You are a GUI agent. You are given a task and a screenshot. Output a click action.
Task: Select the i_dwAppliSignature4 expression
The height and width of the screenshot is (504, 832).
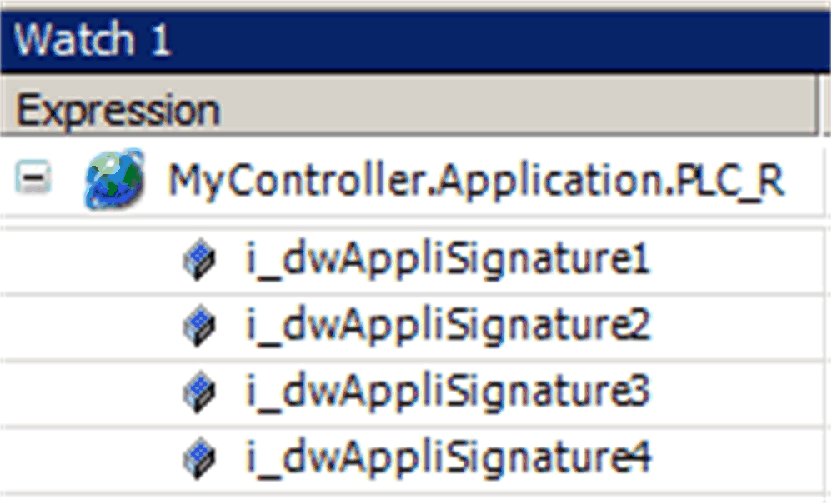(449, 457)
